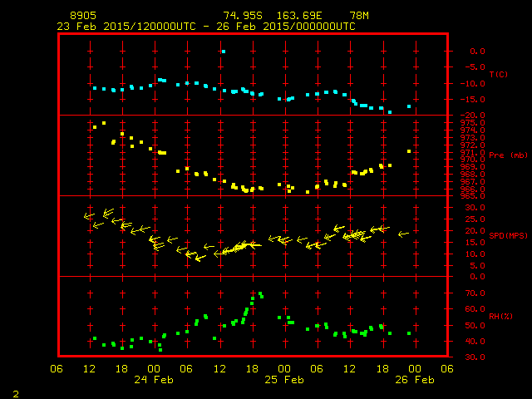Click the 975.0 pressure tick value
532x399 pixels.
(473, 123)
